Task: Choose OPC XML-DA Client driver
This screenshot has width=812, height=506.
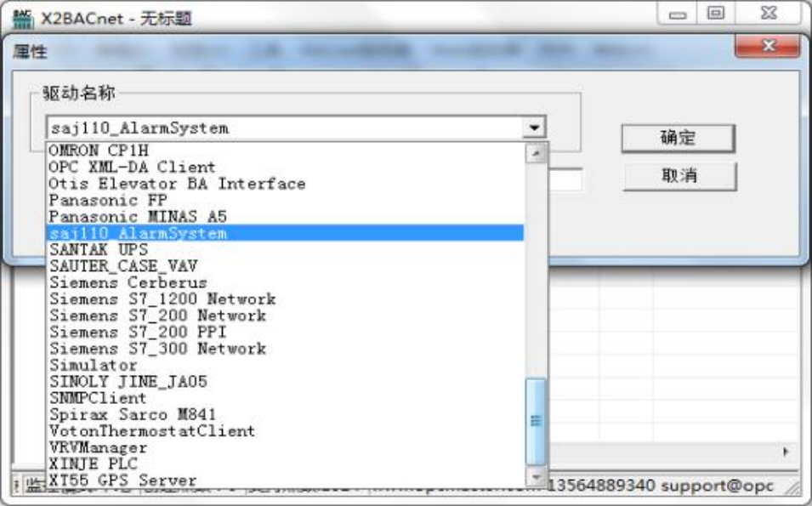Action: [x=286, y=168]
